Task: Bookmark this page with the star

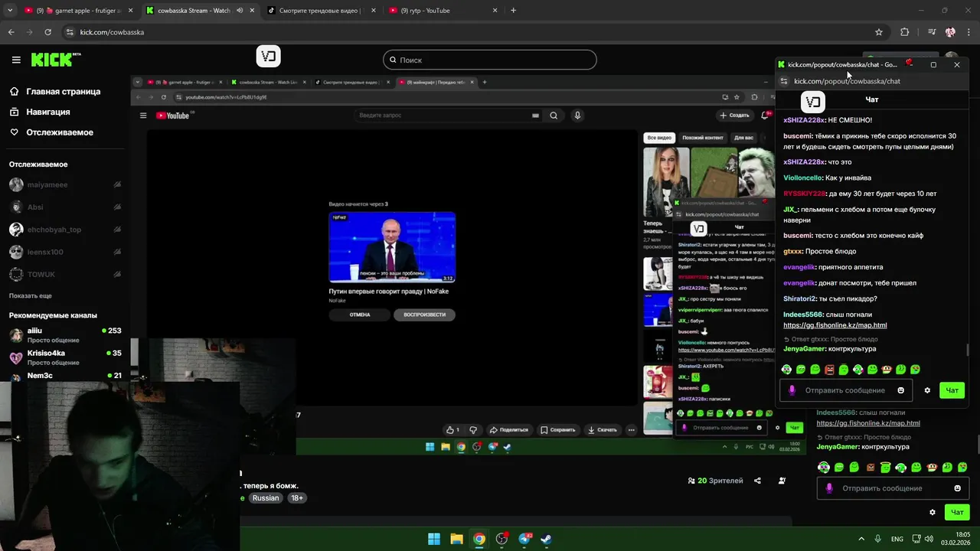Action: point(879,32)
